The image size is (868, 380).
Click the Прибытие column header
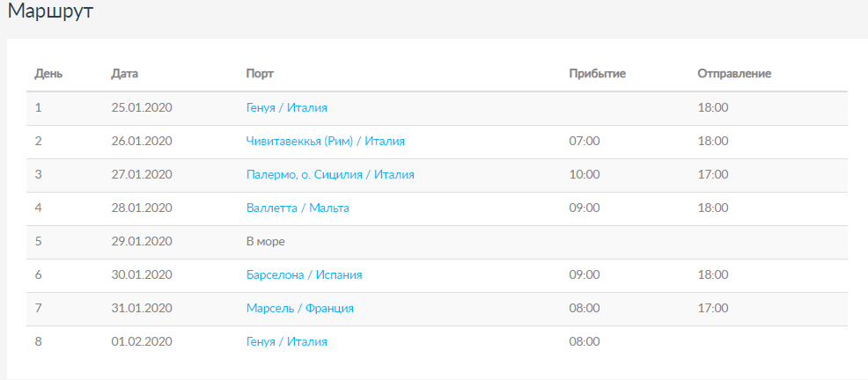[597, 73]
